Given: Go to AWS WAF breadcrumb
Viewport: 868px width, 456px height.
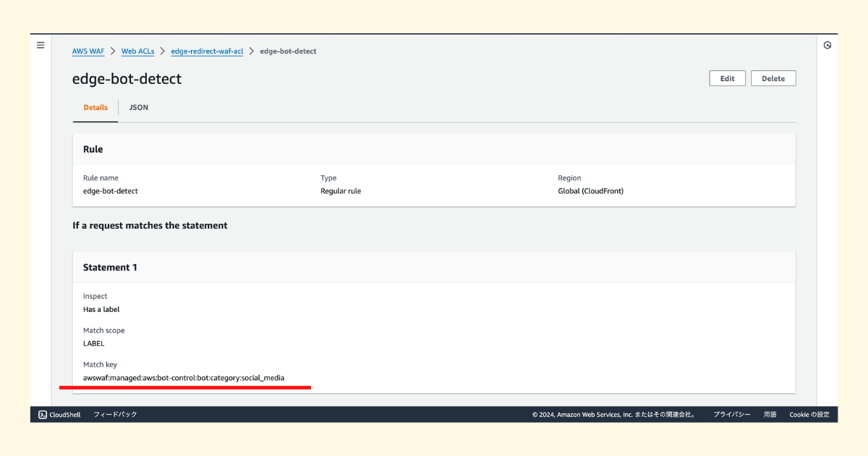Looking at the screenshot, I should [88, 51].
